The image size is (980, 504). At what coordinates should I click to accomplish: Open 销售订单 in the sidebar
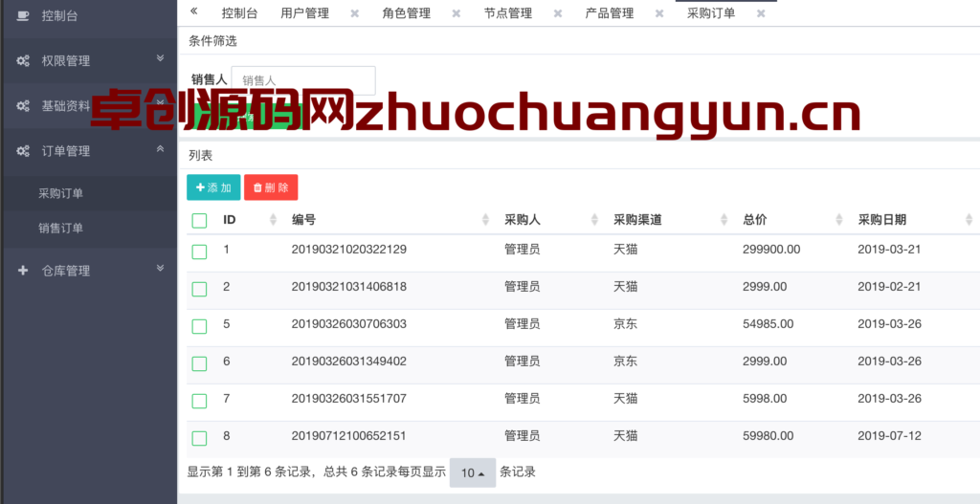[60, 229]
